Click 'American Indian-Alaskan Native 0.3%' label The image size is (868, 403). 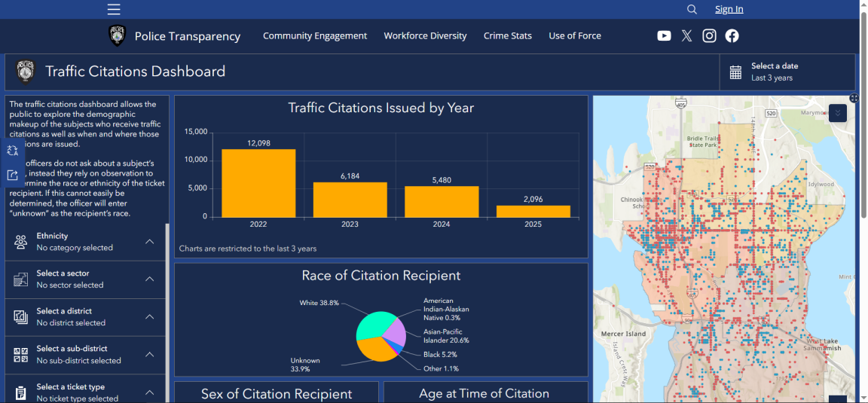click(446, 310)
